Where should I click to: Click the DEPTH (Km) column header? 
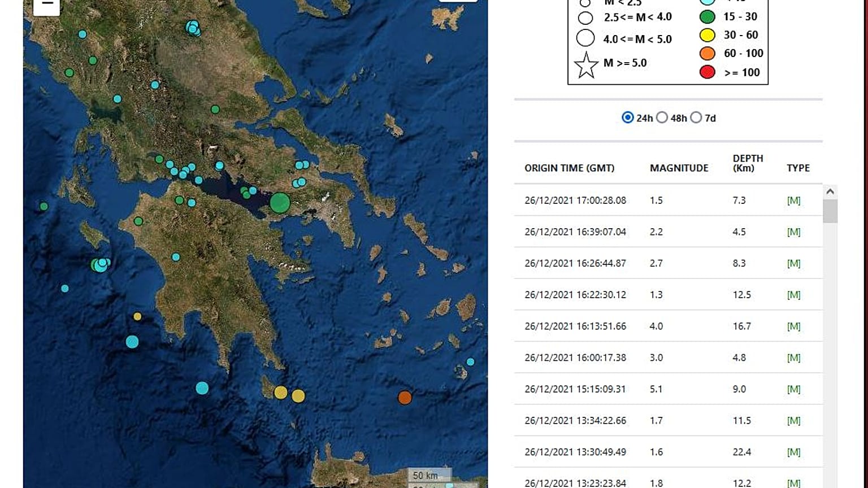[748, 163]
